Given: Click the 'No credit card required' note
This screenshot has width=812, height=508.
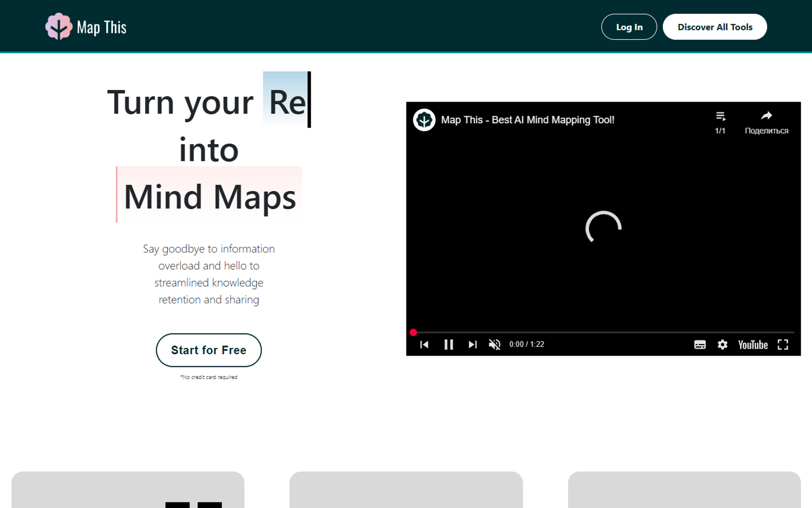Looking at the screenshot, I should point(209,377).
